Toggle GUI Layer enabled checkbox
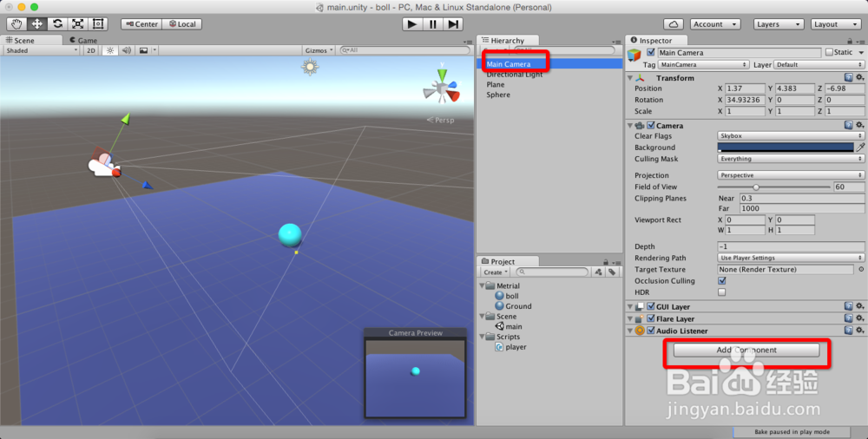868x439 pixels. tap(651, 306)
